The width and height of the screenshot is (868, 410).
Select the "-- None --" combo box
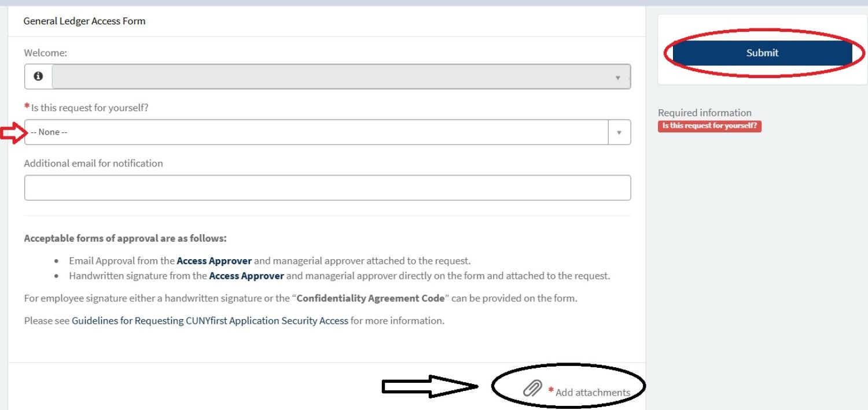click(316, 132)
